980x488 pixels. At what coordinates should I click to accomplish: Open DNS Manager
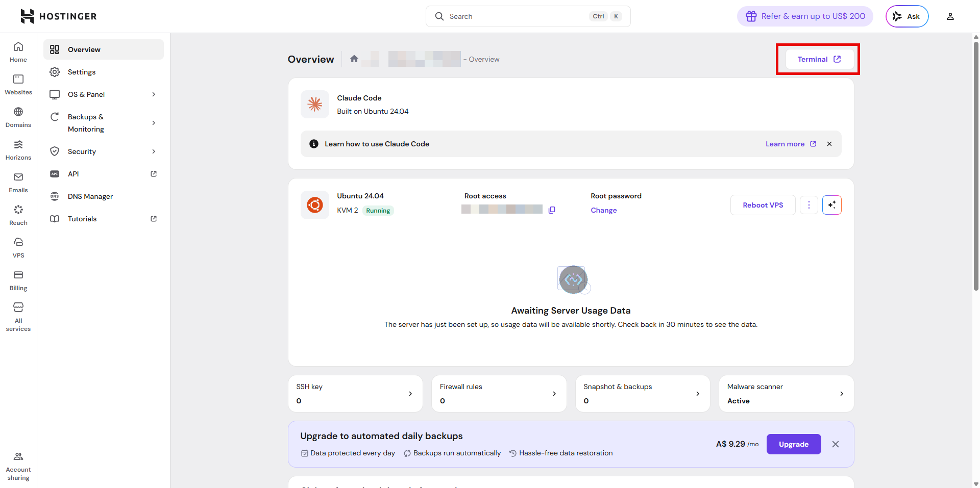point(104,196)
